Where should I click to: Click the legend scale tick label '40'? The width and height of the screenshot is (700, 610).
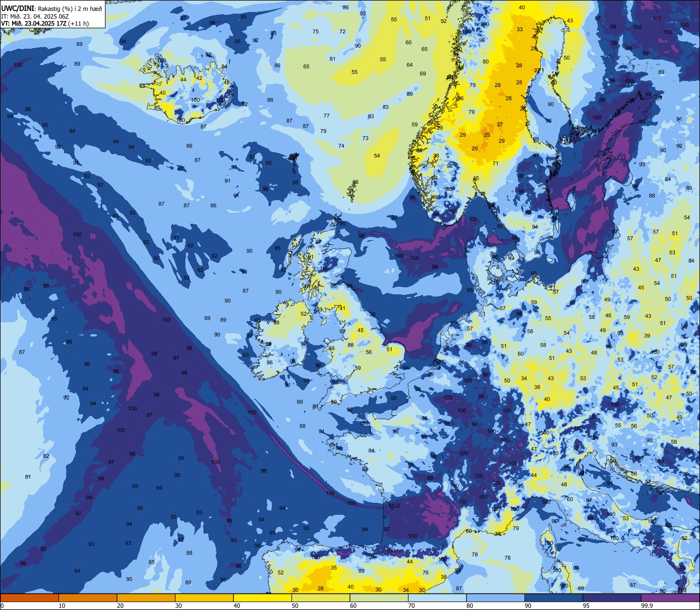click(237, 605)
